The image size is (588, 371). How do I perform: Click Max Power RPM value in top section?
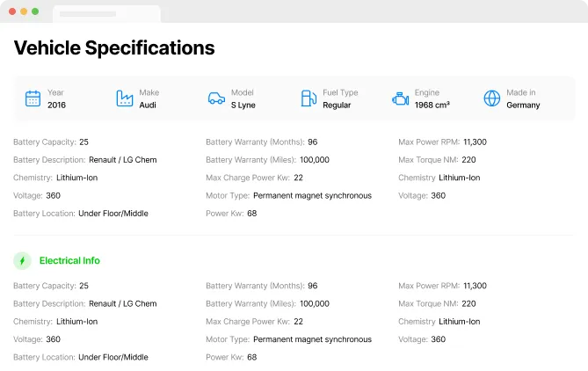(x=475, y=142)
